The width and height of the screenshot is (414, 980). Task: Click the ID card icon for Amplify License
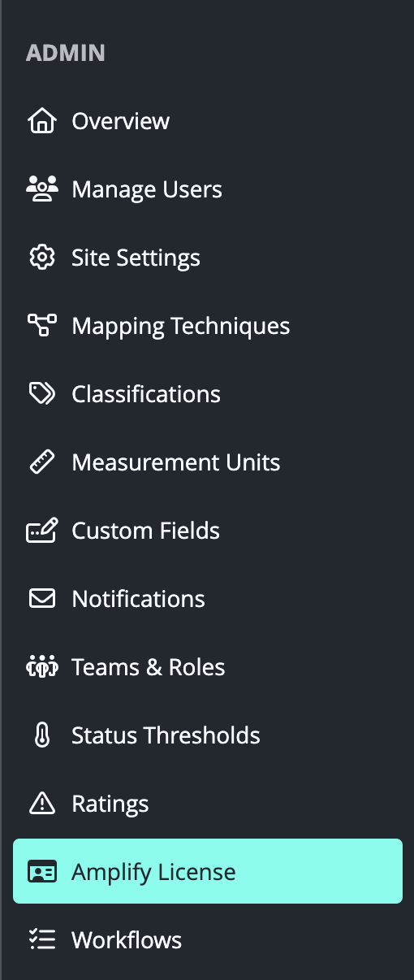pyautogui.click(x=41, y=872)
